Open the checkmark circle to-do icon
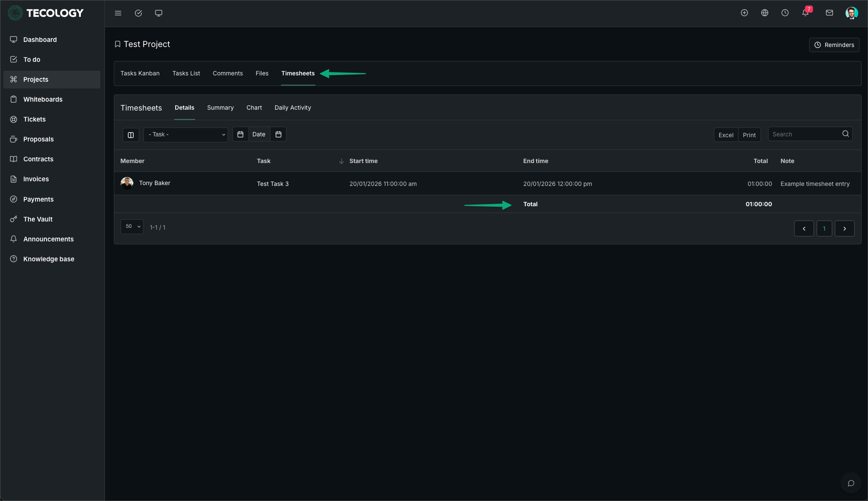This screenshot has width=868, height=501. point(138,13)
